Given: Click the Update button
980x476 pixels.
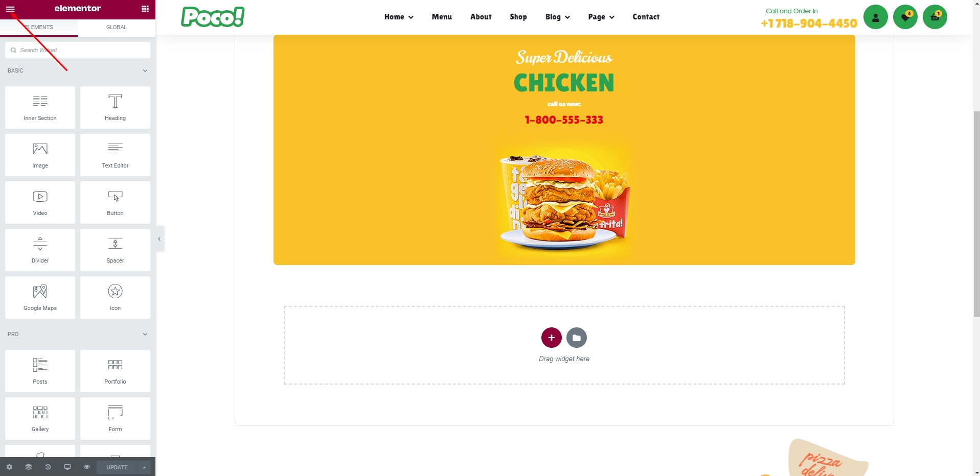Looking at the screenshot, I should [x=117, y=467].
